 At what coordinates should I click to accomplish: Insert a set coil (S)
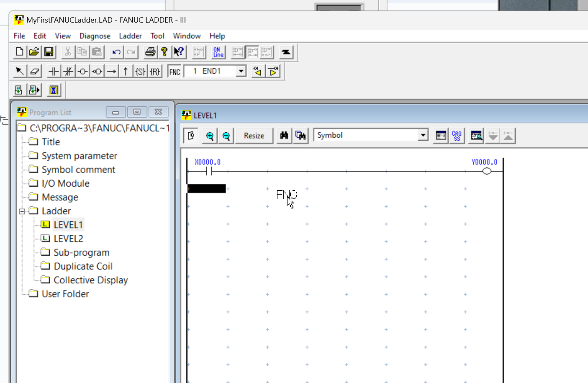[140, 71]
